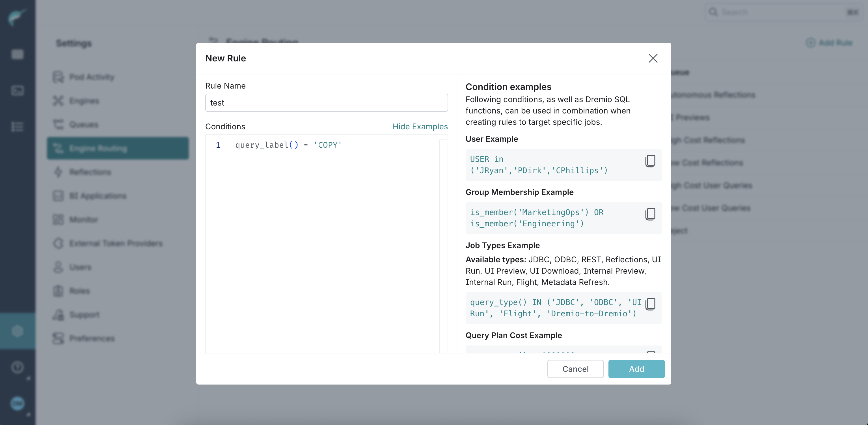Screen dimensions: 868x425
Task: Click Hide Examples link
Action: point(420,126)
